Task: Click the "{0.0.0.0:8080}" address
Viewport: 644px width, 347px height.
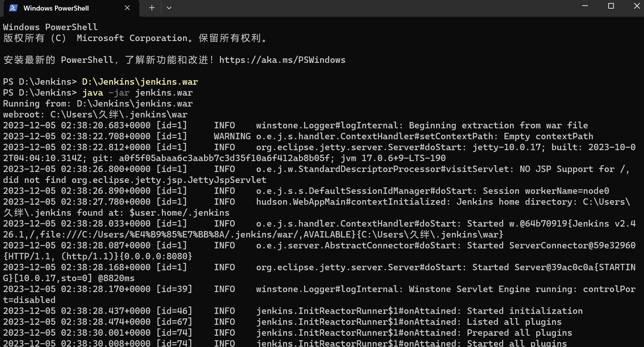Action: [x=156, y=257]
